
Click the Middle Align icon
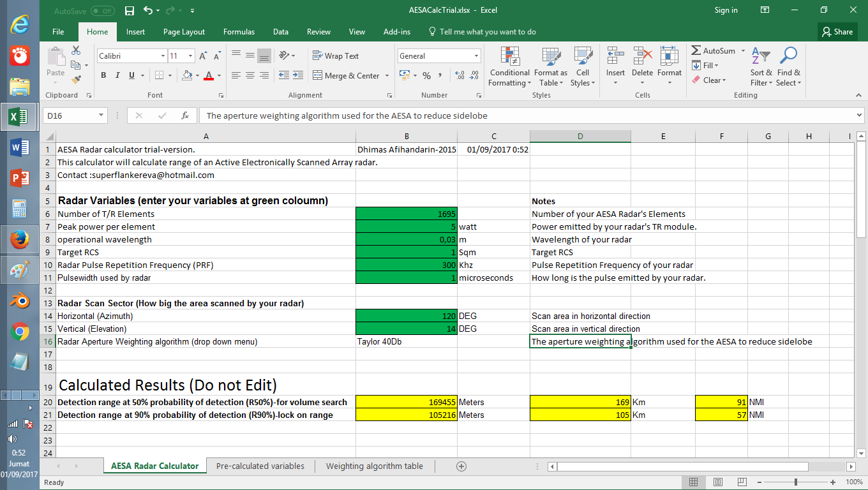(x=250, y=56)
